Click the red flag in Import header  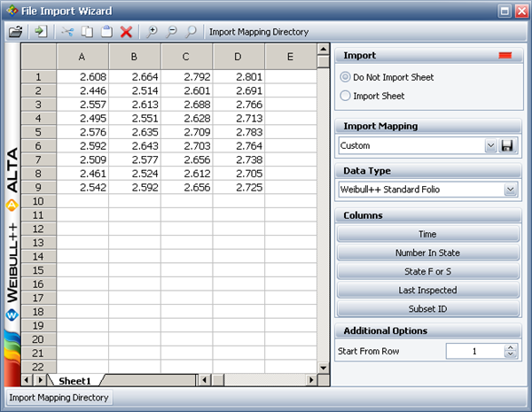pyautogui.click(x=505, y=56)
